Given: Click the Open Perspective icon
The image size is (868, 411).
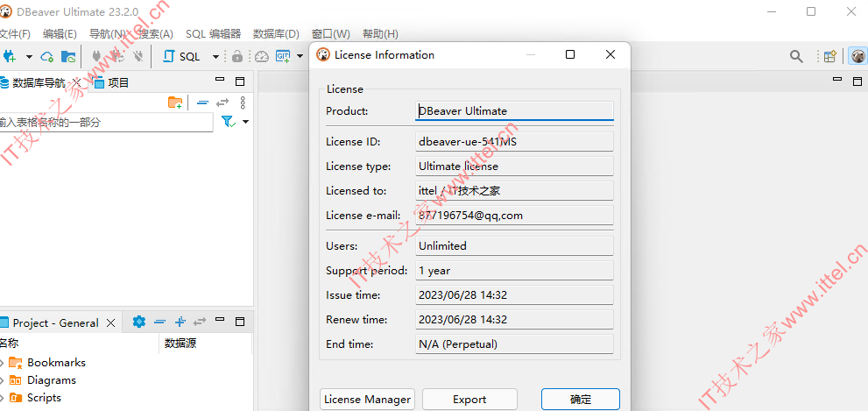Looking at the screenshot, I should 829,56.
